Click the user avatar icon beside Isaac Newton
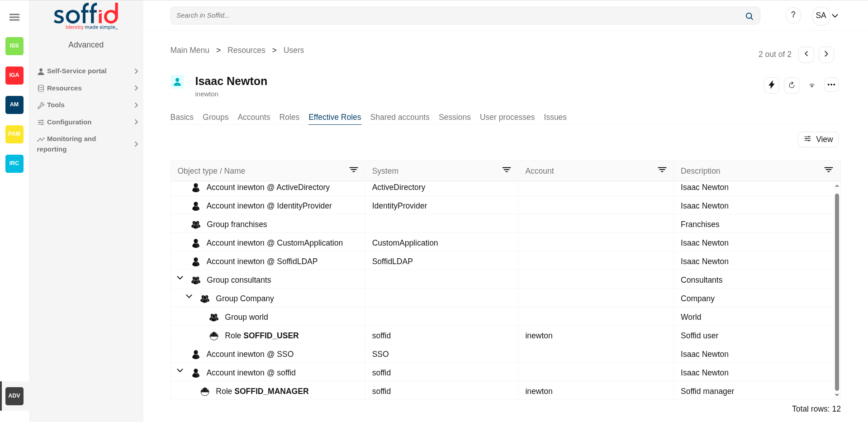The width and height of the screenshot is (868, 422). coord(177,82)
